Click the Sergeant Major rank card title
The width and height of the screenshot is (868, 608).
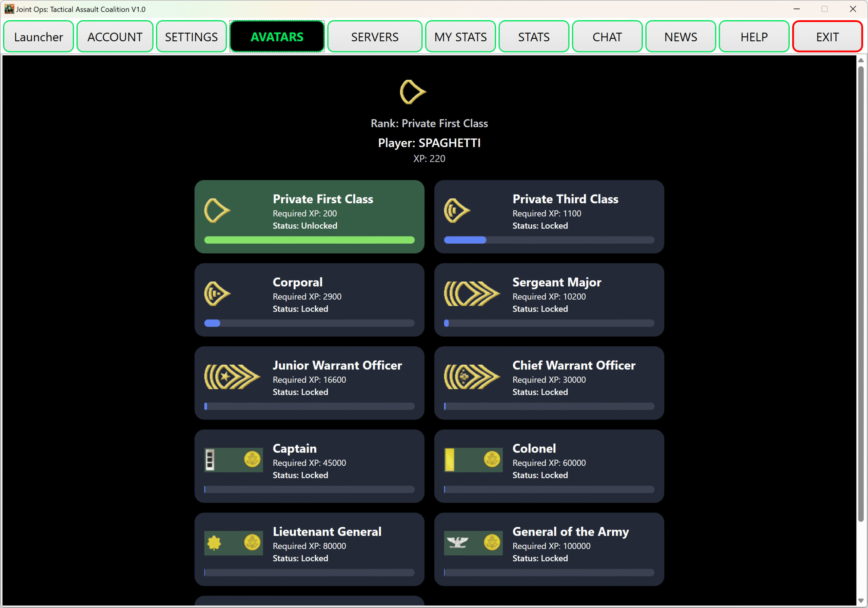556,282
